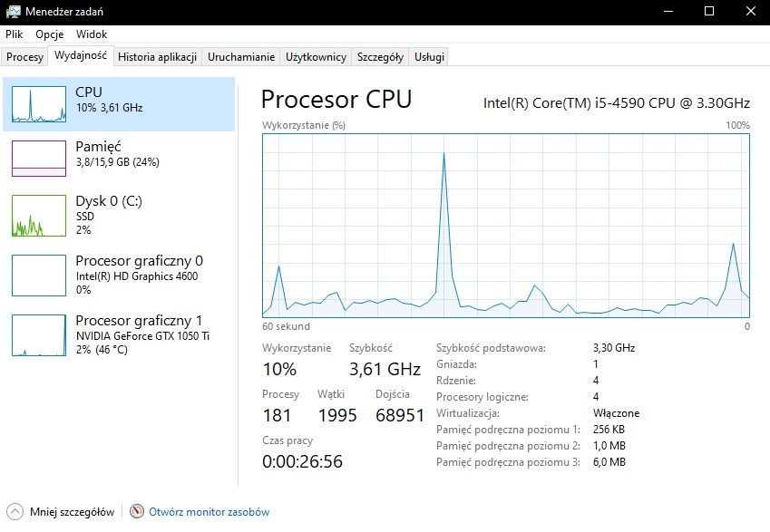The width and height of the screenshot is (770, 532).
Task: Click the Otwórz monitor zasobów link
Action: [x=209, y=512]
